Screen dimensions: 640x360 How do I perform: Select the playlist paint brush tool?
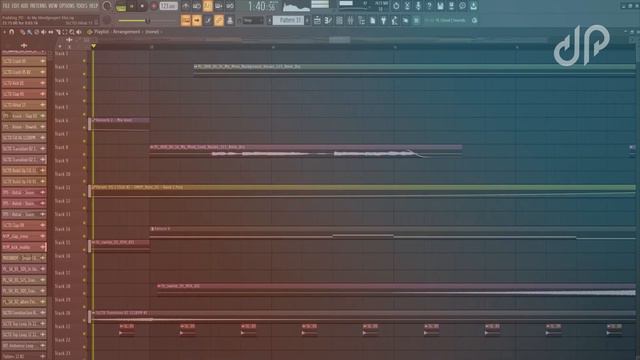point(29,32)
